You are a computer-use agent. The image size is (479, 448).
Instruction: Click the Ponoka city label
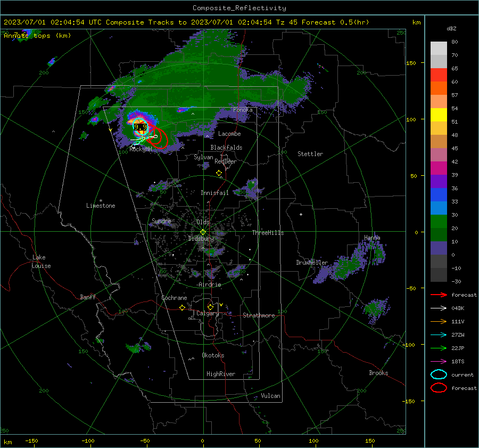pyautogui.click(x=243, y=110)
